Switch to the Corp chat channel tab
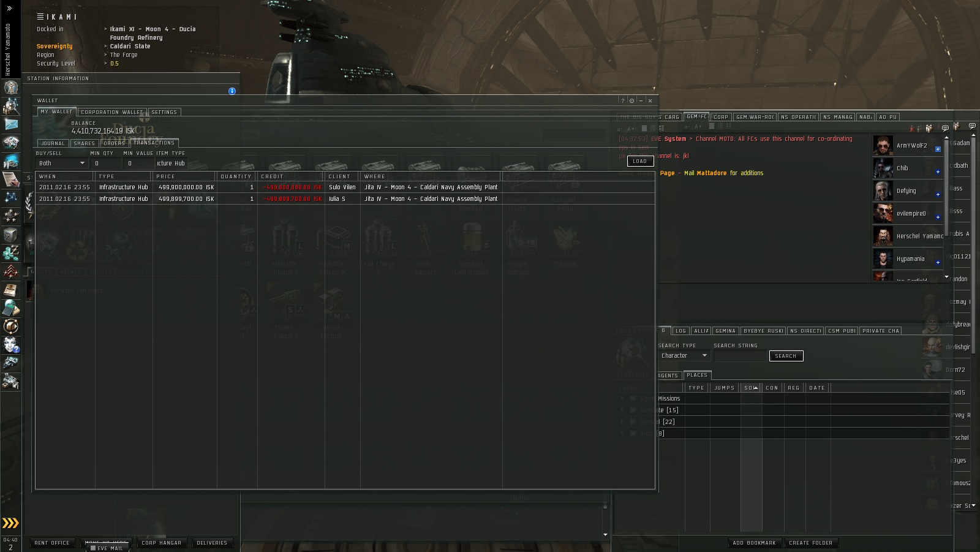The image size is (980, 552). coord(721,117)
